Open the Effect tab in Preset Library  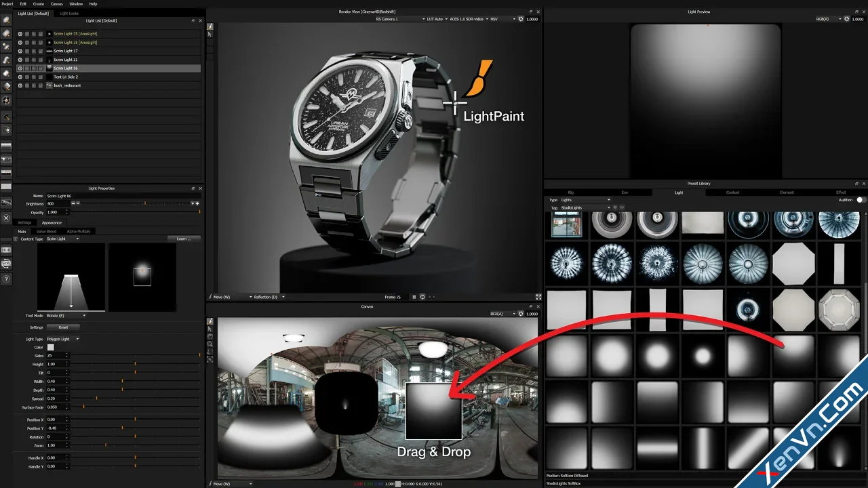841,192
